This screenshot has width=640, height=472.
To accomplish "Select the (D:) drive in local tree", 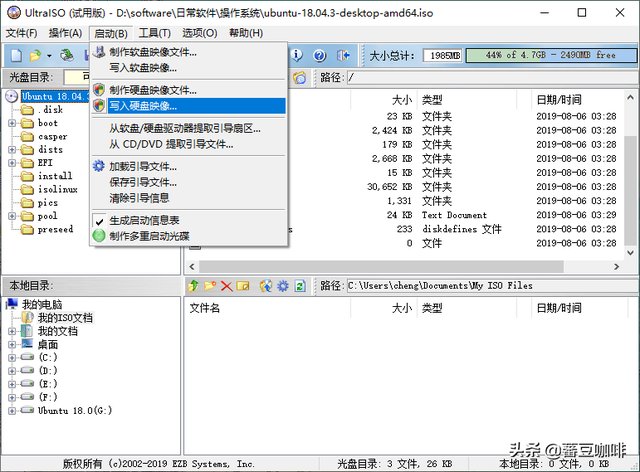I will [x=48, y=371].
